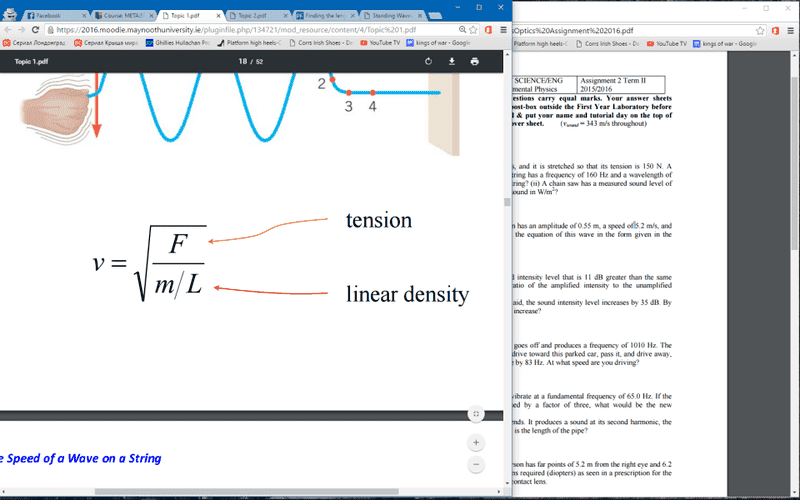Open the Office extension in the front window
The height and width of the screenshot is (500, 800).
[x=488, y=30]
